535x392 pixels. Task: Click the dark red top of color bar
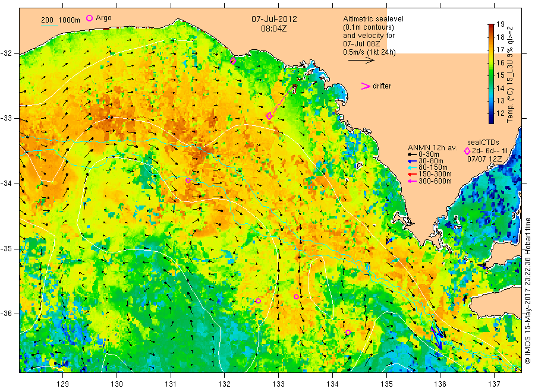coord(491,26)
